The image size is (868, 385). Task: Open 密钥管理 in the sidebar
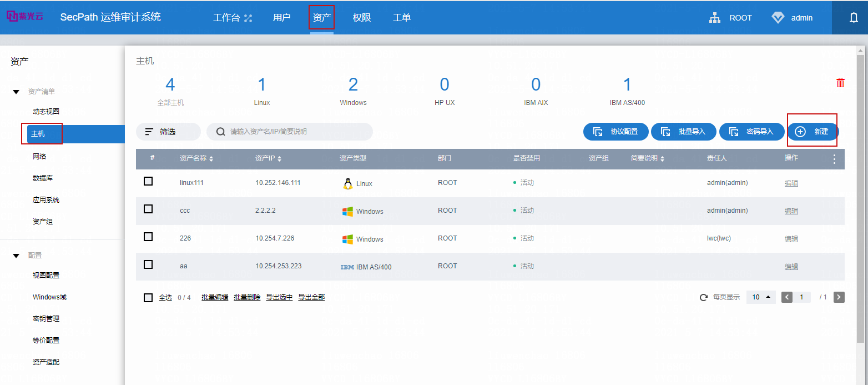(x=46, y=319)
